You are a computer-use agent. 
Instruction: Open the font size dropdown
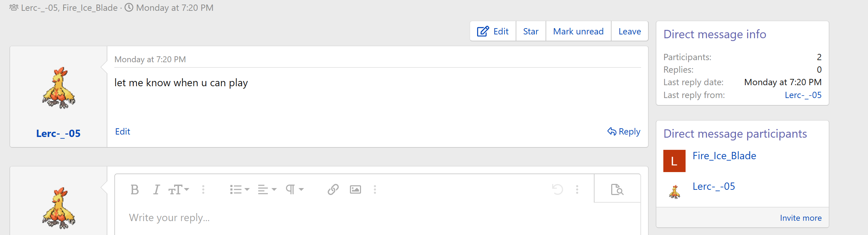pos(179,189)
